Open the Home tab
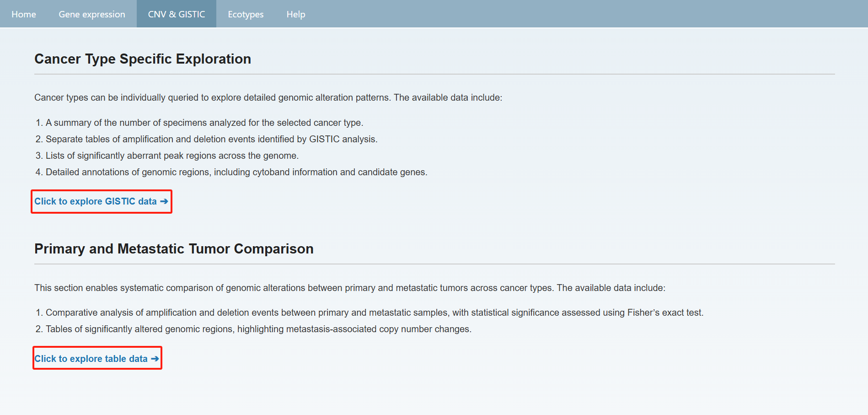This screenshot has width=868, height=415. pos(24,14)
